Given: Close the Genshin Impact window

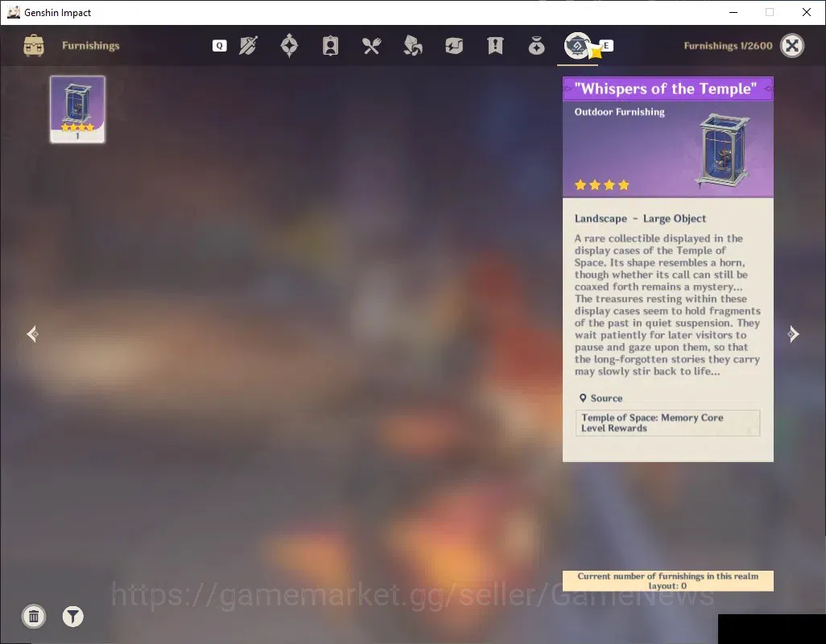Looking at the screenshot, I should [x=807, y=12].
